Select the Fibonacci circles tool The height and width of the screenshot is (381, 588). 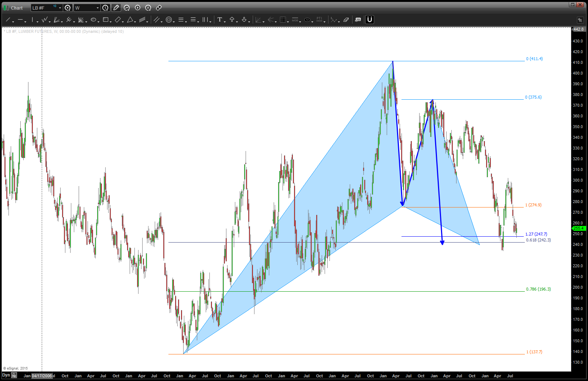point(169,20)
